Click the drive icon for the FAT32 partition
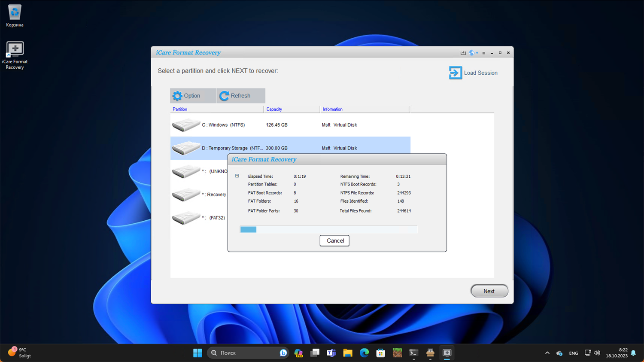Screen dimensions: 644x362 (186, 218)
